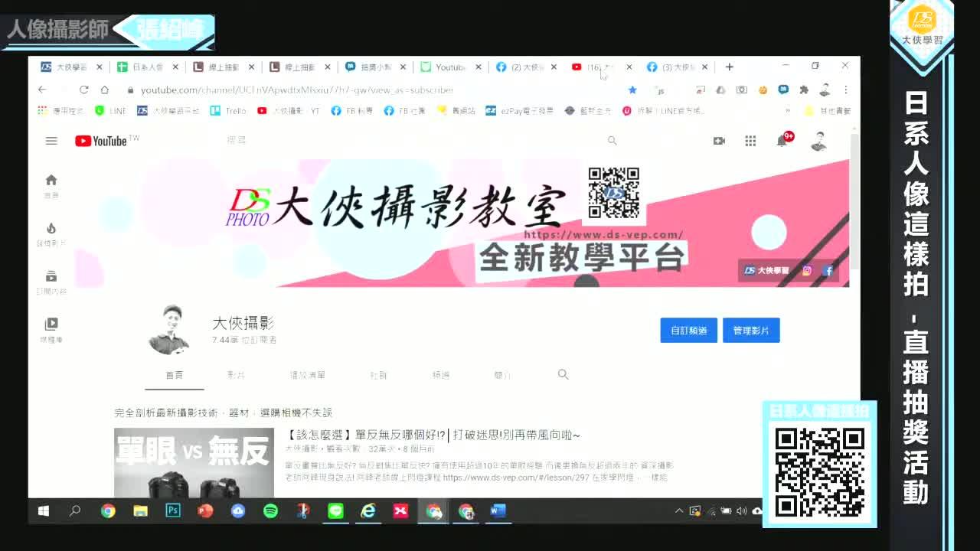
Task: Click the bookmark star in address bar
Action: tap(632, 90)
